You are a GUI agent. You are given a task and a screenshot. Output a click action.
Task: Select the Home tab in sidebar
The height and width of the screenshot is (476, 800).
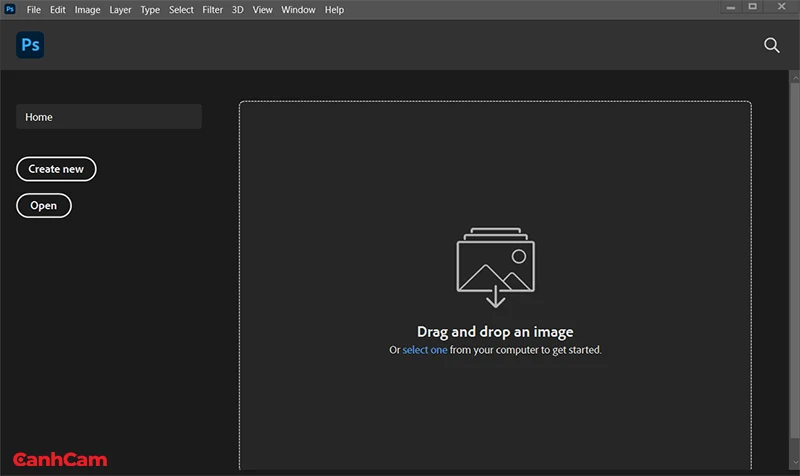coord(109,117)
